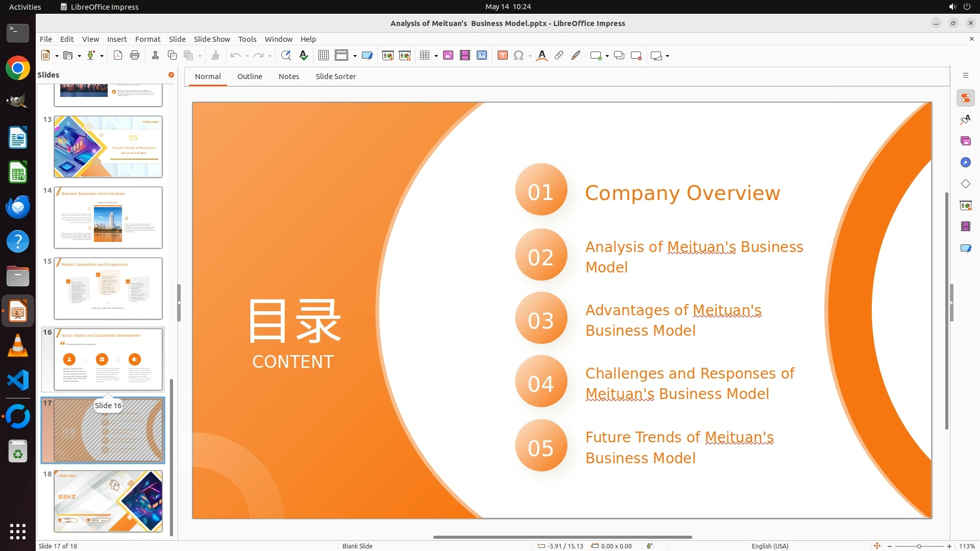Switch to Slide Sorter tab
The image size is (980, 551).
point(335,77)
